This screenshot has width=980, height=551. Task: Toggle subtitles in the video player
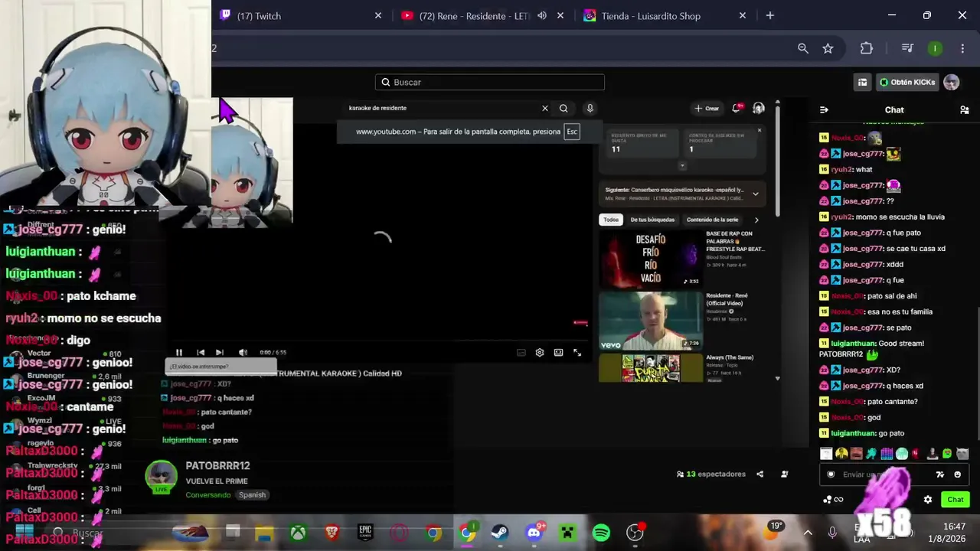[x=521, y=353]
